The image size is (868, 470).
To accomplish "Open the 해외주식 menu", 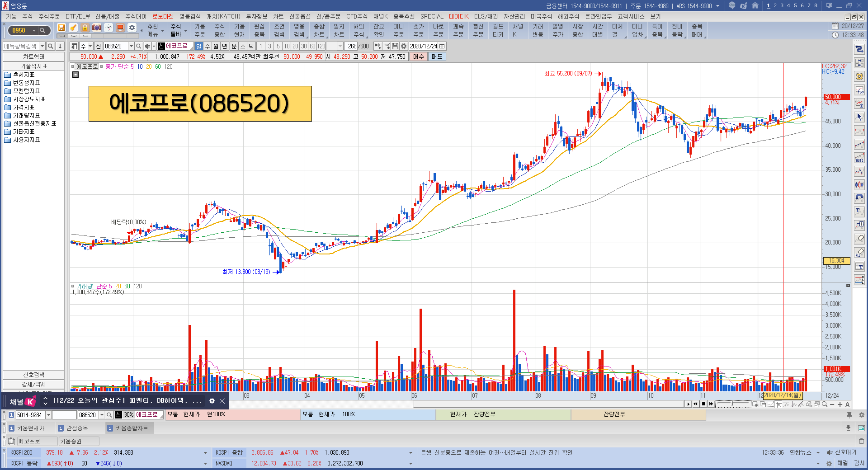I will [568, 16].
